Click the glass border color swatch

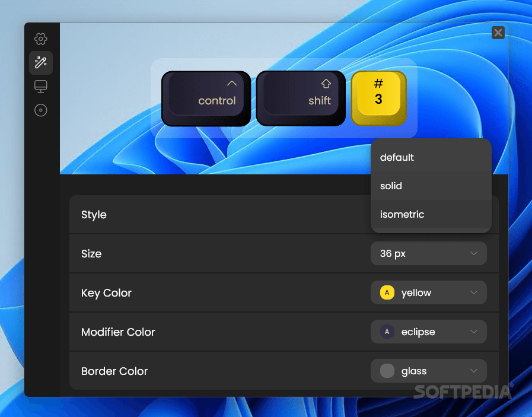pyautogui.click(x=387, y=371)
